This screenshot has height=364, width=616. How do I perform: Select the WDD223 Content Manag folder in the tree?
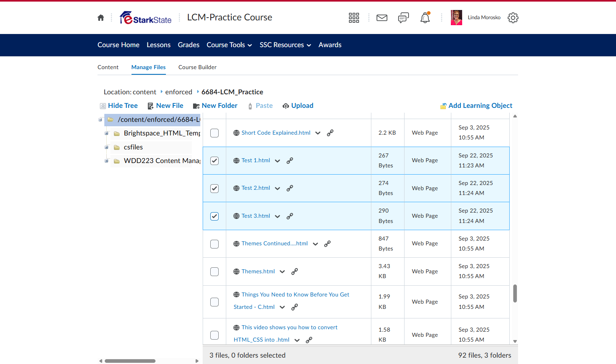162,161
